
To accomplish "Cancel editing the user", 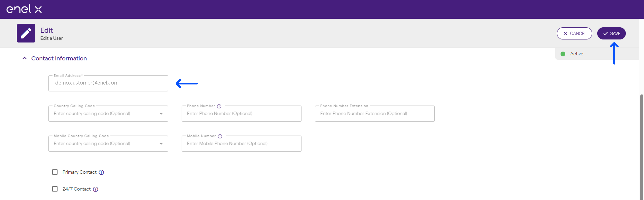I will (574, 33).
